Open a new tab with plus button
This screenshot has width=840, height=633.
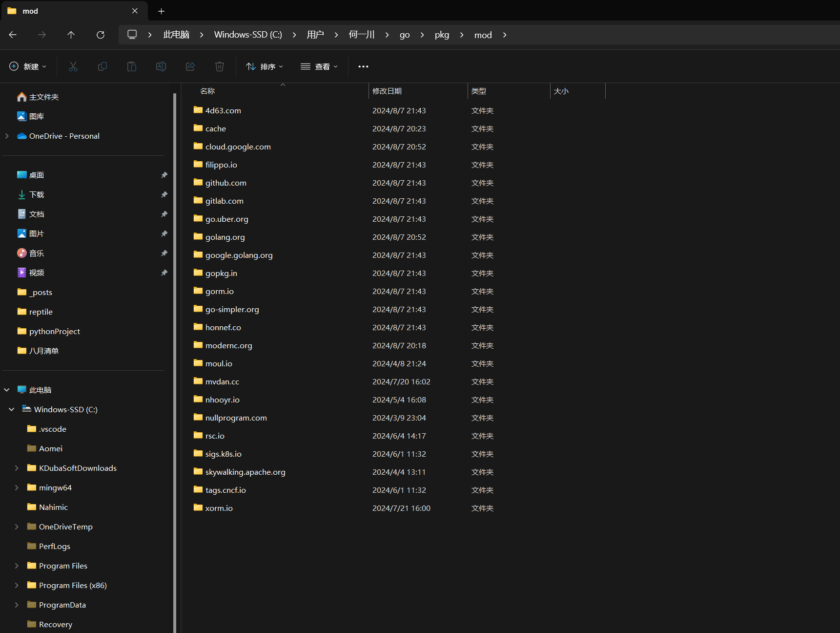pyautogui.click(x=162, y=11)
